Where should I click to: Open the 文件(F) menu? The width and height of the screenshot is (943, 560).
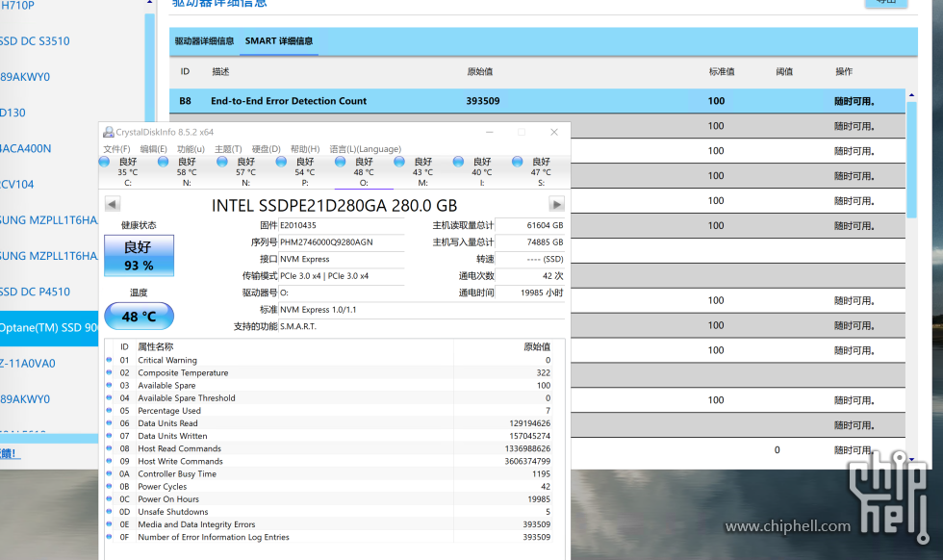coord(116,148)
